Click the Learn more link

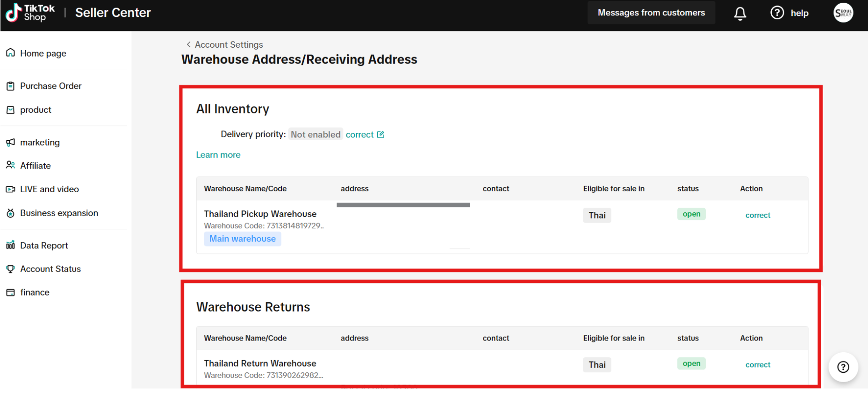coord(218,155)
